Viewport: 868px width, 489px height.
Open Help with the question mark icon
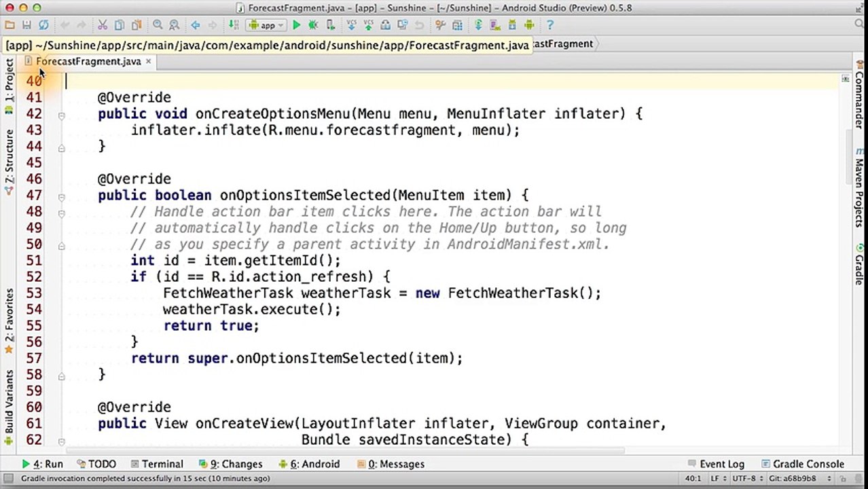(x=550, y=25)
